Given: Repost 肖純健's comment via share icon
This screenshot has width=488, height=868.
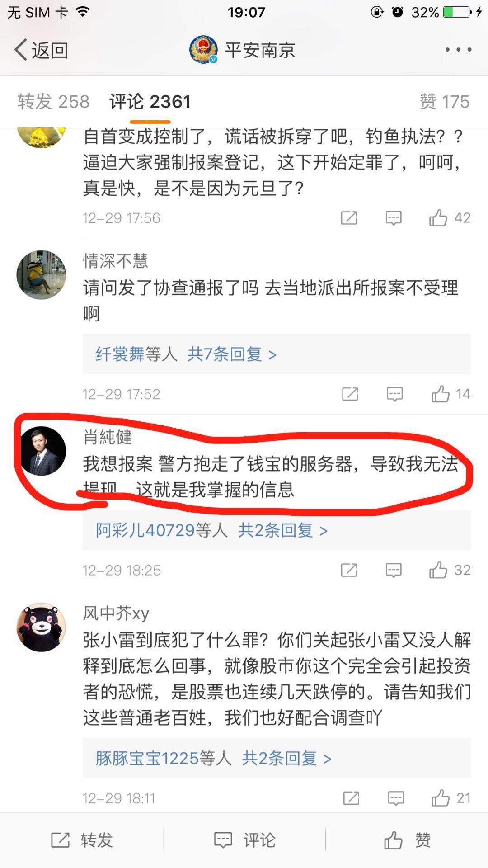Looking at the screenshot, I should pyautogui.click(x=349, y=570).
